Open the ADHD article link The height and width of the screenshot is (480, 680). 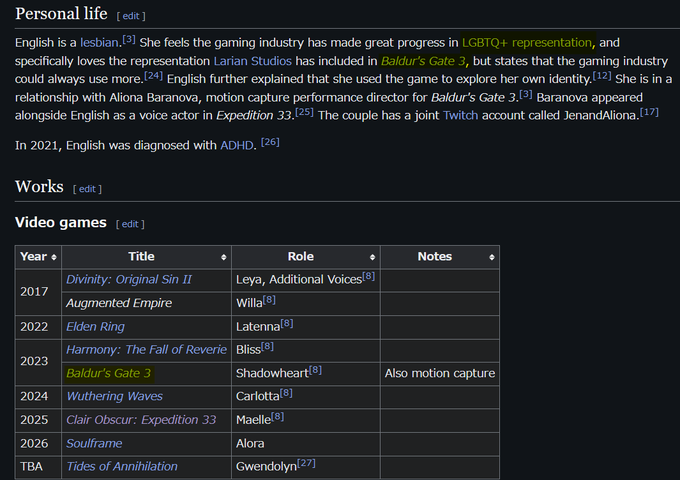click(x=236, y=145)
